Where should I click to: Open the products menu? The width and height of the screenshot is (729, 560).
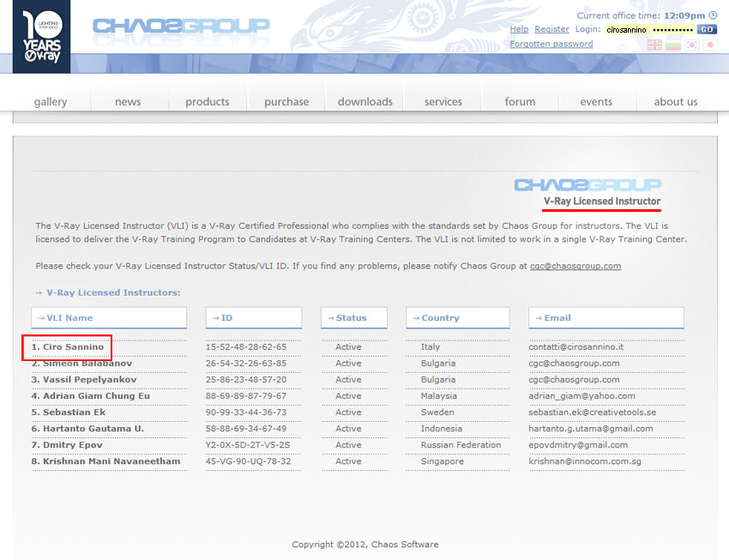pos(208,102)
